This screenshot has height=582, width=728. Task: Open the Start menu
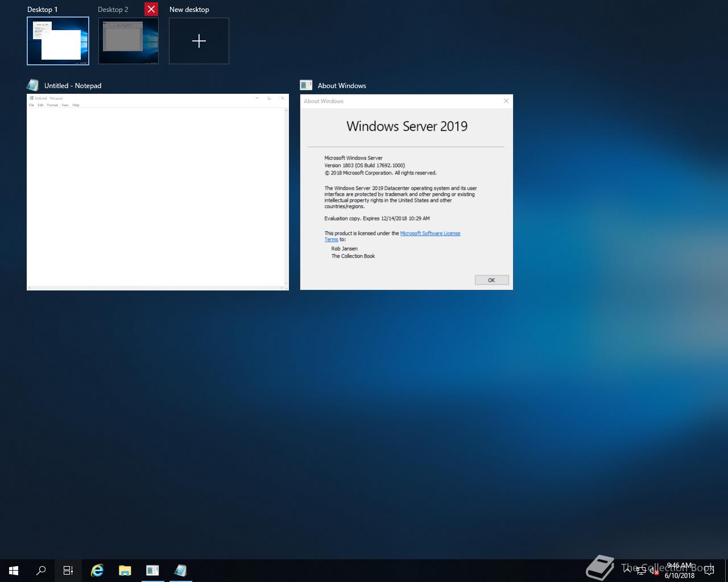[14, 570]
